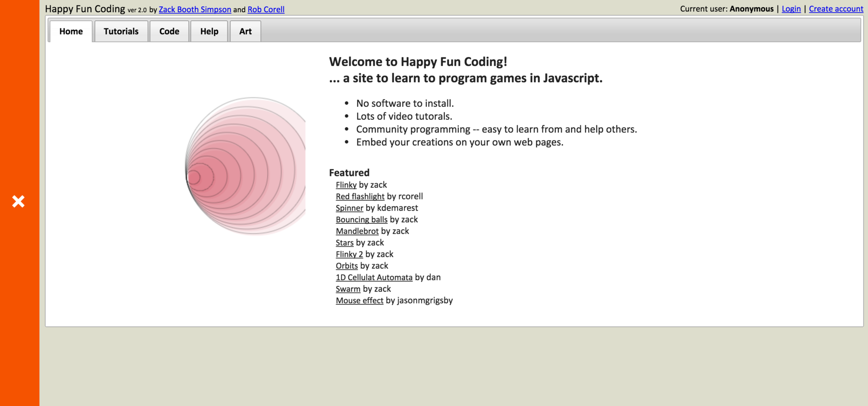Screen dimensions: 868x406
Task: Open the featured program Flinky
Action: (x=346, y=185)
